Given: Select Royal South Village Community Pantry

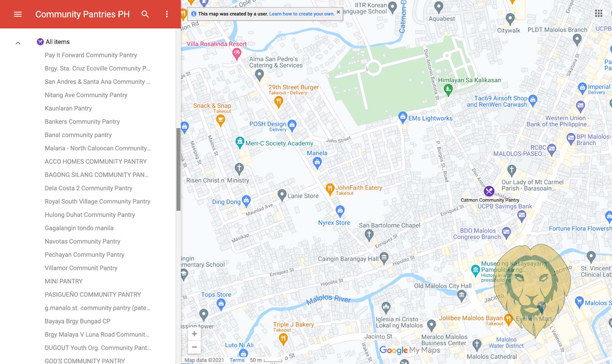Looking at the screenshot, I should point(98,201).
